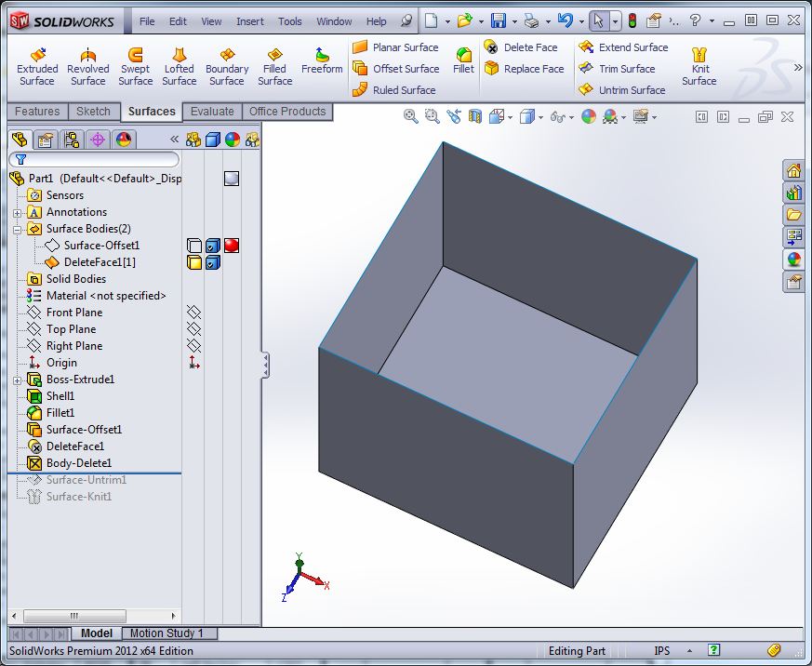The width and height of the screenshot is (812, 666).
Task: Click red appearance swatch for Surface-Offset1
Action: [x=232, y=246]
